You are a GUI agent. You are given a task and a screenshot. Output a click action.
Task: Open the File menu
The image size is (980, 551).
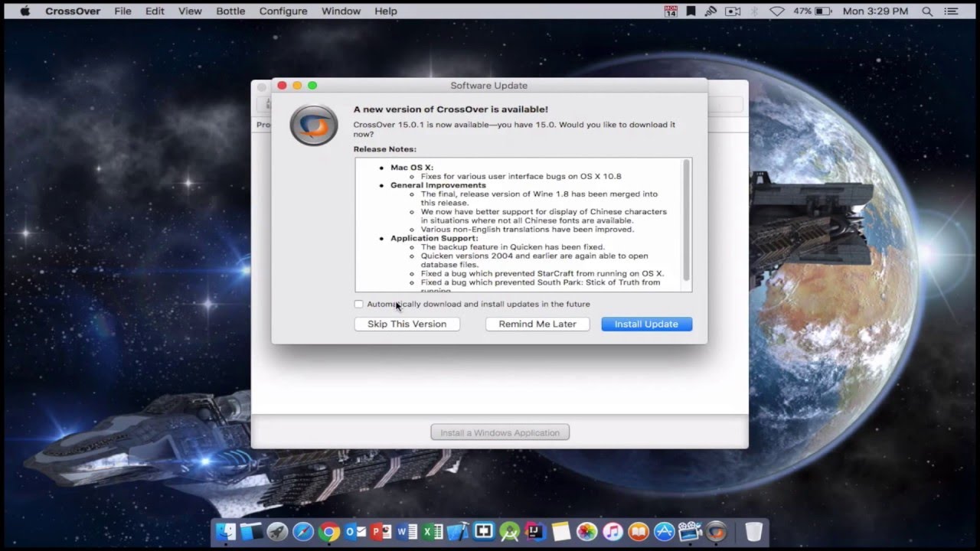tap(122, 11)
